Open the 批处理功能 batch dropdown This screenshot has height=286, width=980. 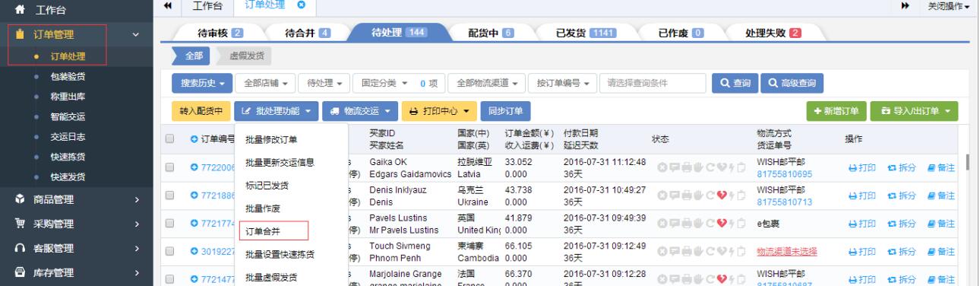point(277,111)
